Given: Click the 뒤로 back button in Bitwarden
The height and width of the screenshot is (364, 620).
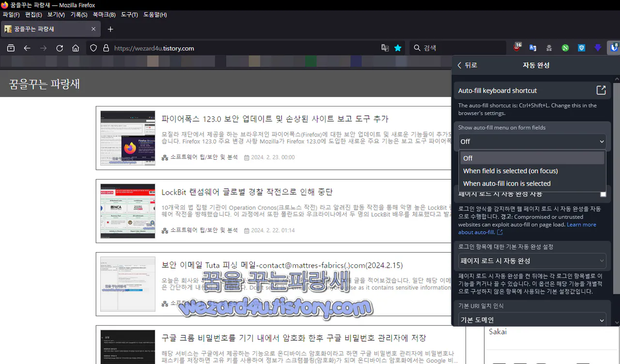Looking at the screenshot, I should pos(467,65).
